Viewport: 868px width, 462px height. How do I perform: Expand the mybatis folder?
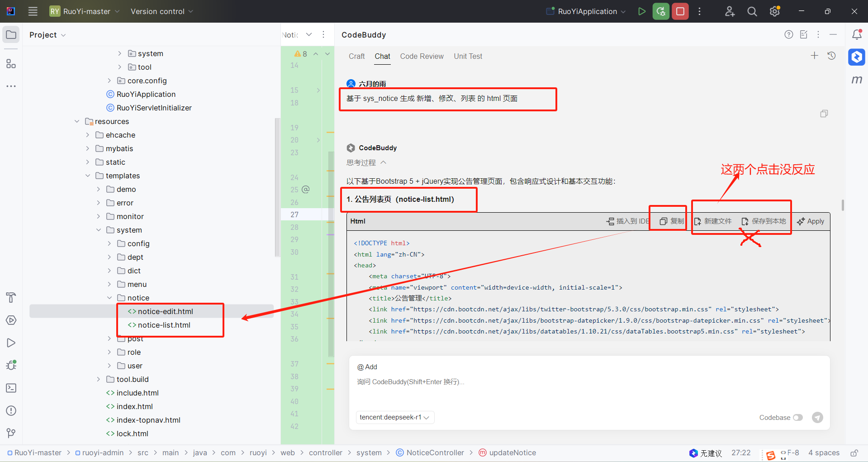click(x=88, y=148)
